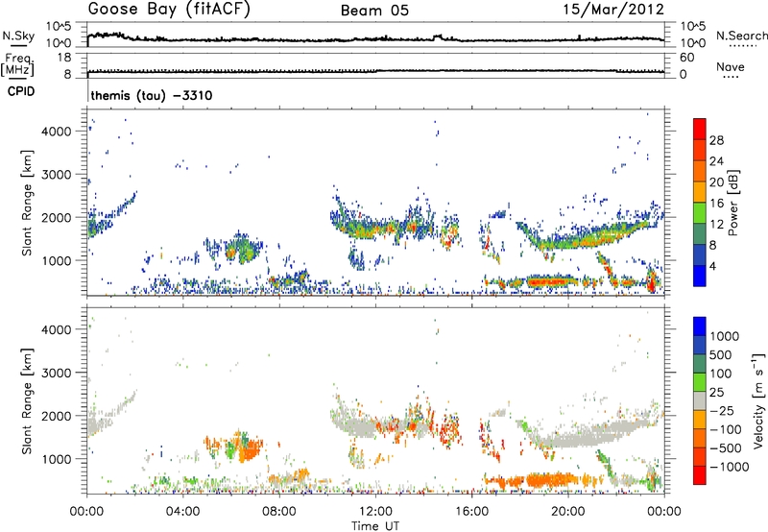Click the solid line sample under N.Sky

18,45
